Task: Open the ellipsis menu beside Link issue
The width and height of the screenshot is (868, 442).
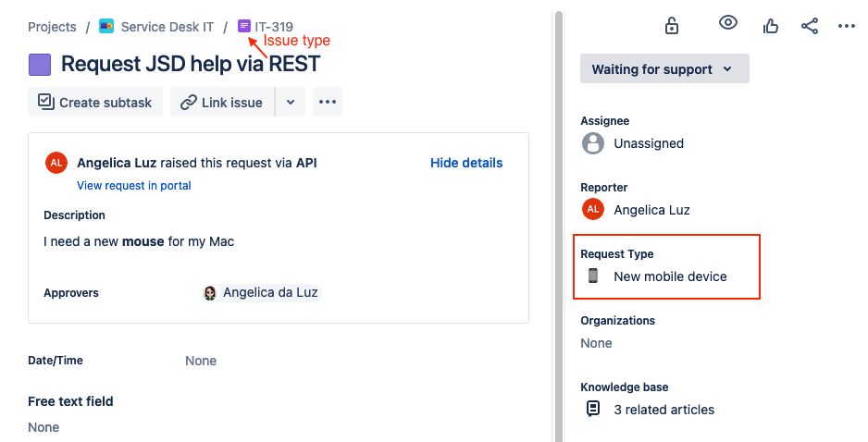Action: (328, 102)
